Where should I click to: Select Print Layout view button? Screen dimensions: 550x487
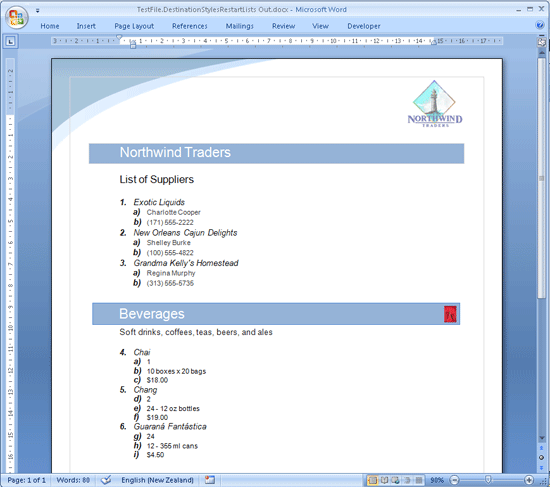pyautogui.click(x=373, y=480)
